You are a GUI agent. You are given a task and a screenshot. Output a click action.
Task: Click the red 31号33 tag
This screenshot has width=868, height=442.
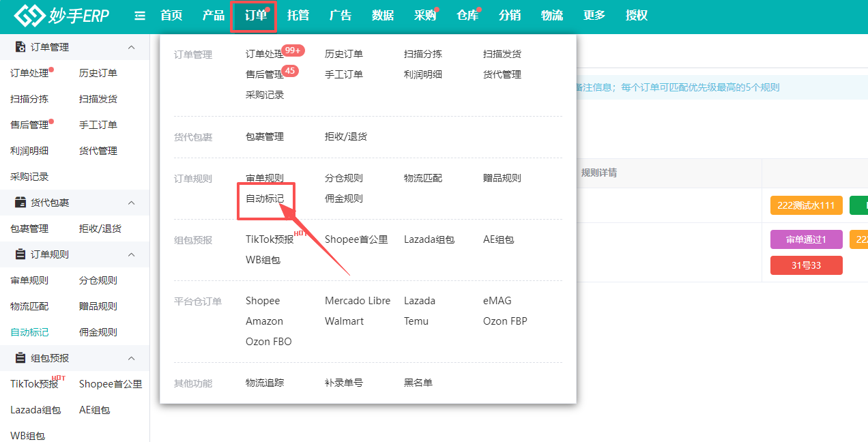[x=807, y=265]
